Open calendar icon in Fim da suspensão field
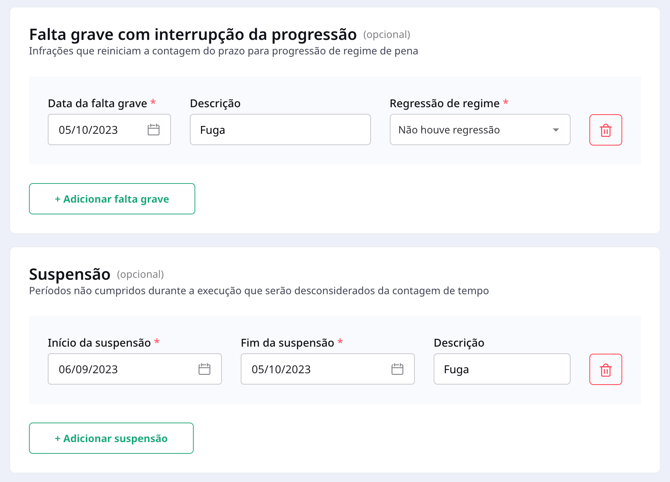Screen dimensions: 670x482 click(x=397, y=369)
